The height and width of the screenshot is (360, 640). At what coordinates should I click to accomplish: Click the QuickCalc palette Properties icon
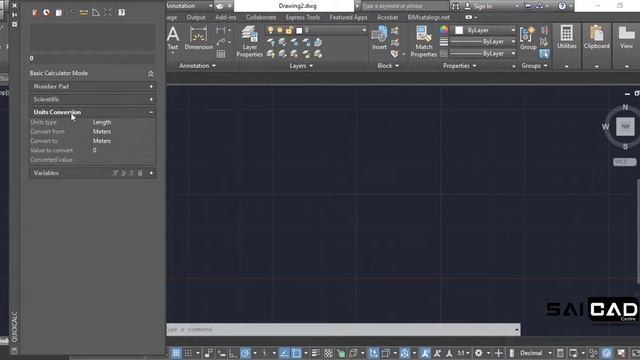15,24
